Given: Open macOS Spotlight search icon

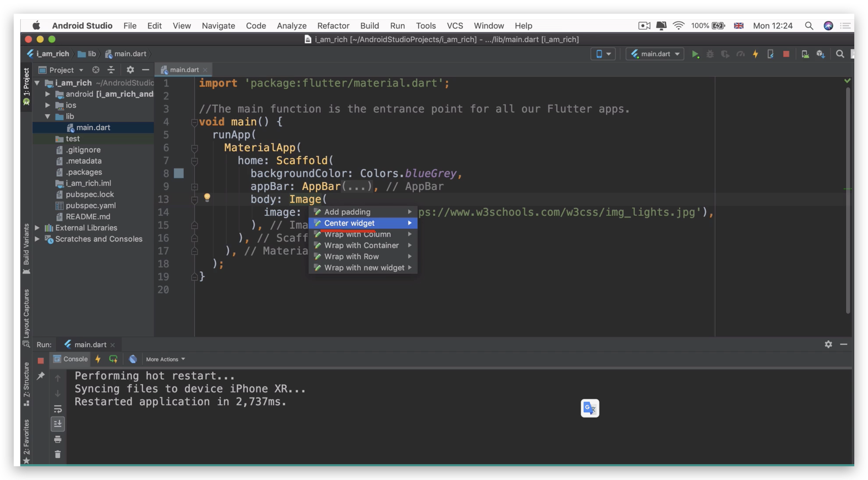Looking at the screenshot, I should coord(809,26).
